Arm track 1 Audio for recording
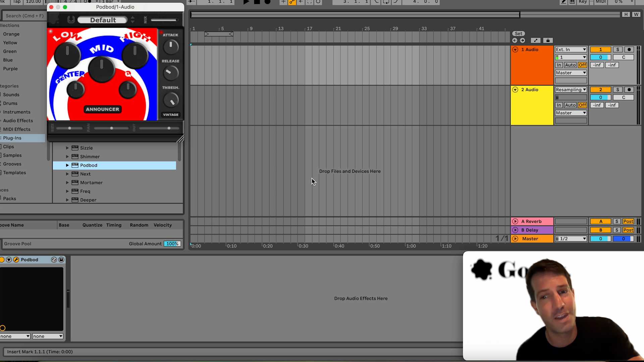The width and height of the screenshot is (644, 362). click(629, 50)
